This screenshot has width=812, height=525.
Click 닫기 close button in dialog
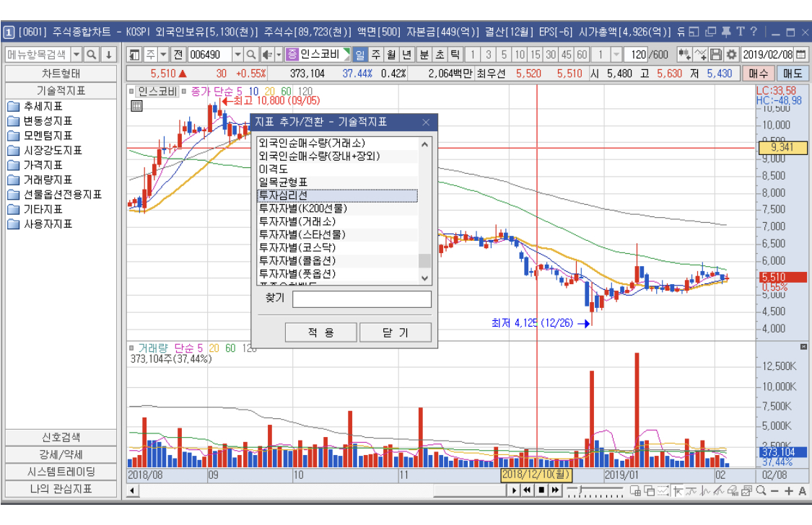click(396, 332)
